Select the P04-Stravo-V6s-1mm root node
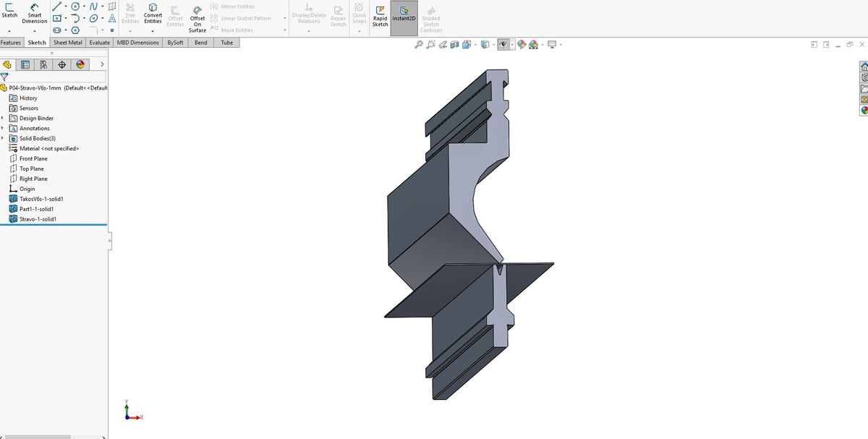This screenshot has height=439, width=868. pyautogui.click(x=54, y=88)
